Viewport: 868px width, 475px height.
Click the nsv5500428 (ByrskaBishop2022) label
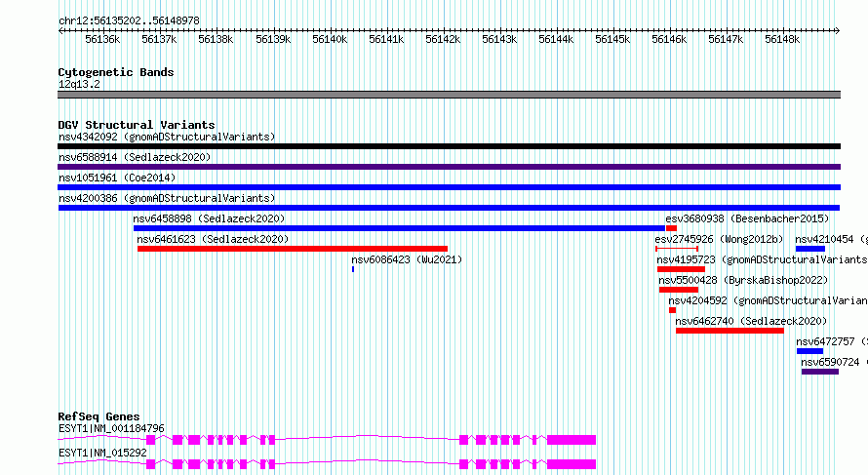(x=743, y=280)
